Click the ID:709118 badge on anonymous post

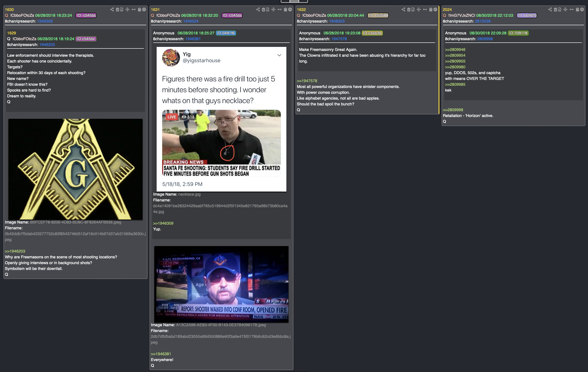[518, 33]
